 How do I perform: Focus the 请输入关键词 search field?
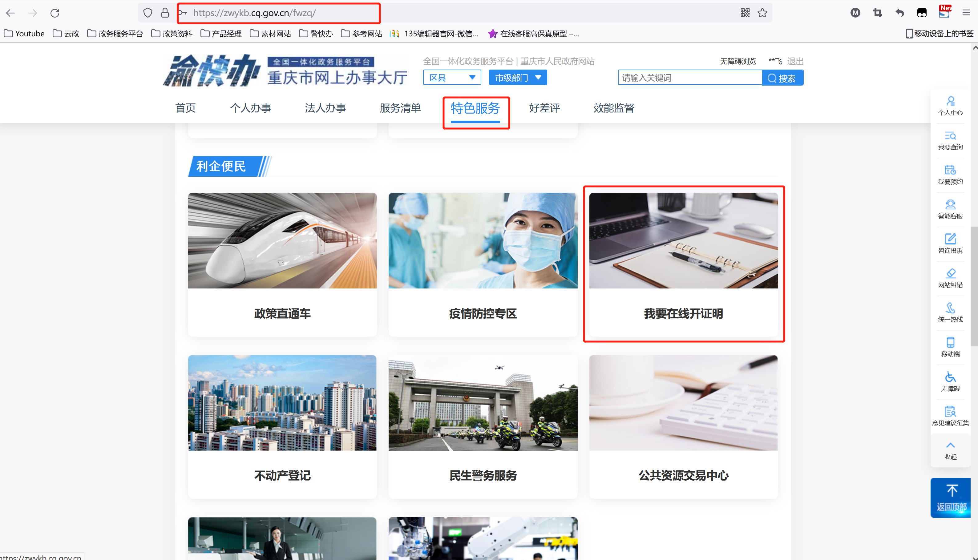(689, 78)
